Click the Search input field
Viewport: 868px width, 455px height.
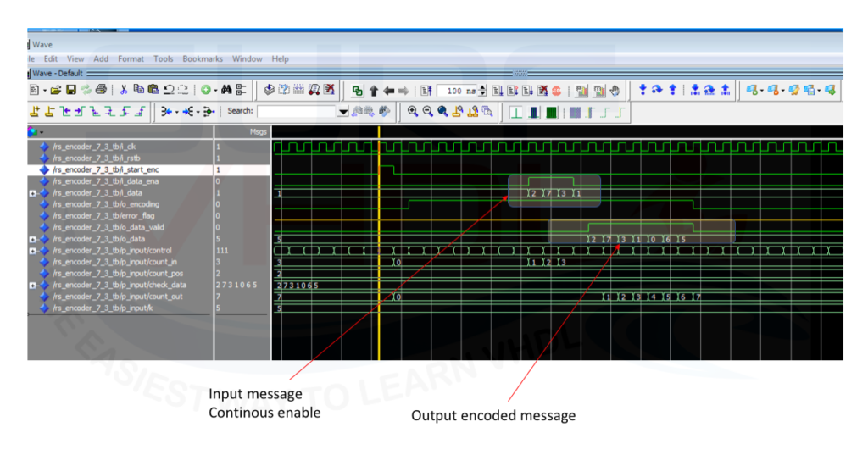point(297,112)
